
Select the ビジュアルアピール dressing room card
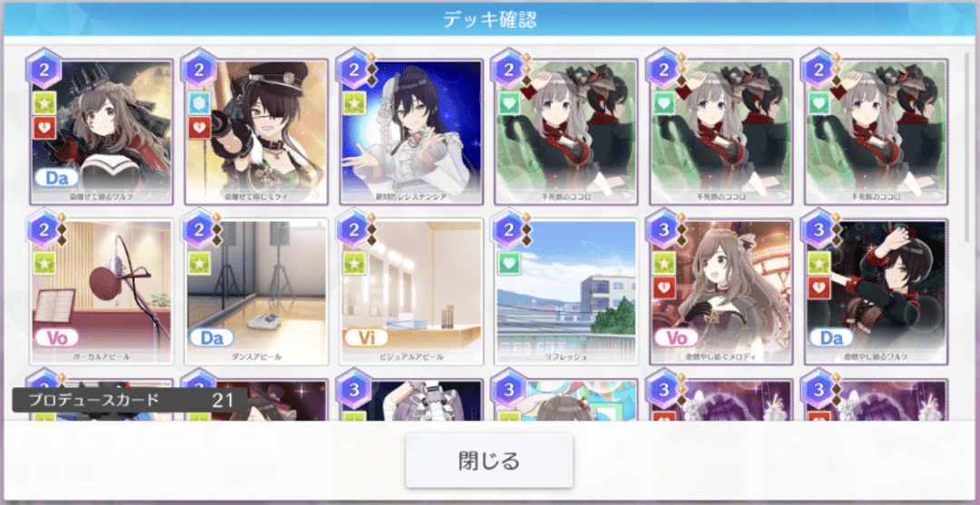[x=411, y=291]
